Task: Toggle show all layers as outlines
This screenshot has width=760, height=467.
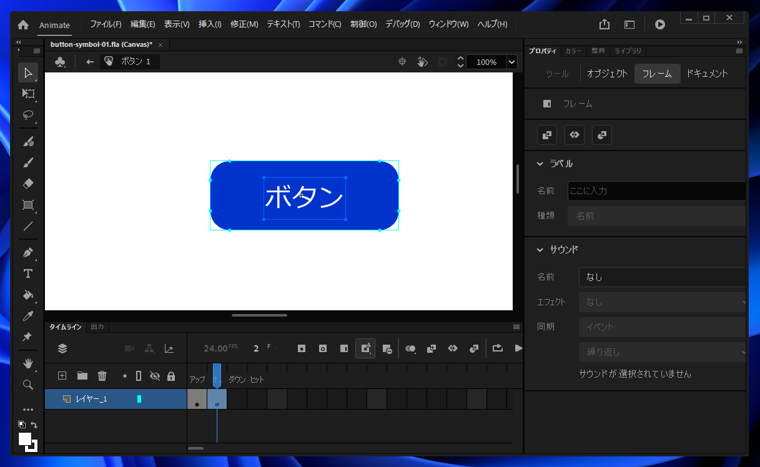Action: [x=139, y=376]
